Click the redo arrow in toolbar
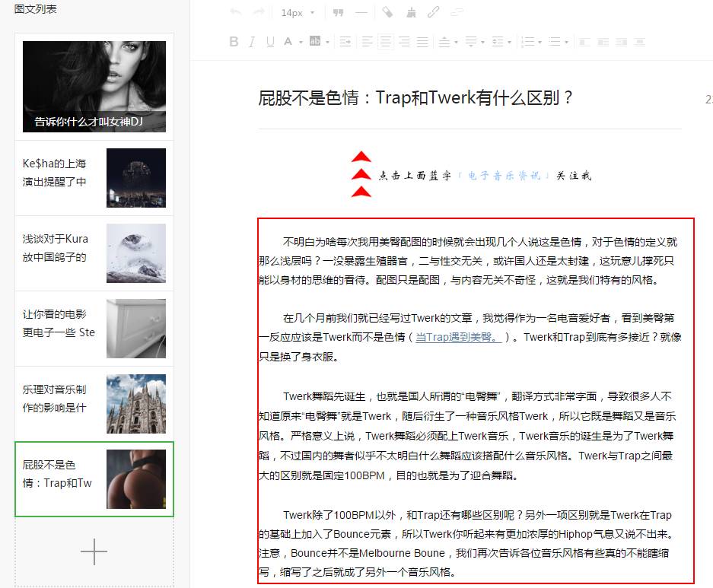Screen dimensions: 713x588 tap(259, 13)
